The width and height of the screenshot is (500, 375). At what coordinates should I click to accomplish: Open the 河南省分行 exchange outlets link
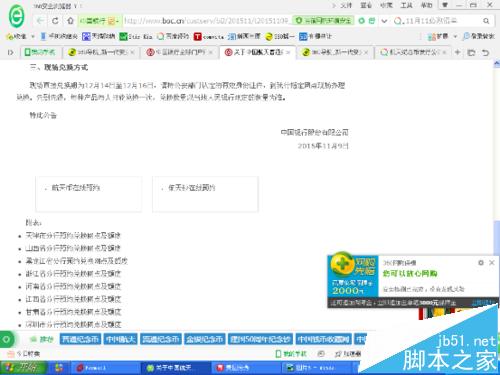pyautogui.click(x=73, y=286)
